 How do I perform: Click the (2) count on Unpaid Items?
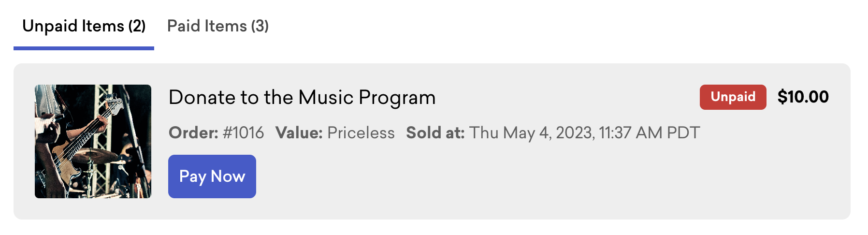pos(137,26)
